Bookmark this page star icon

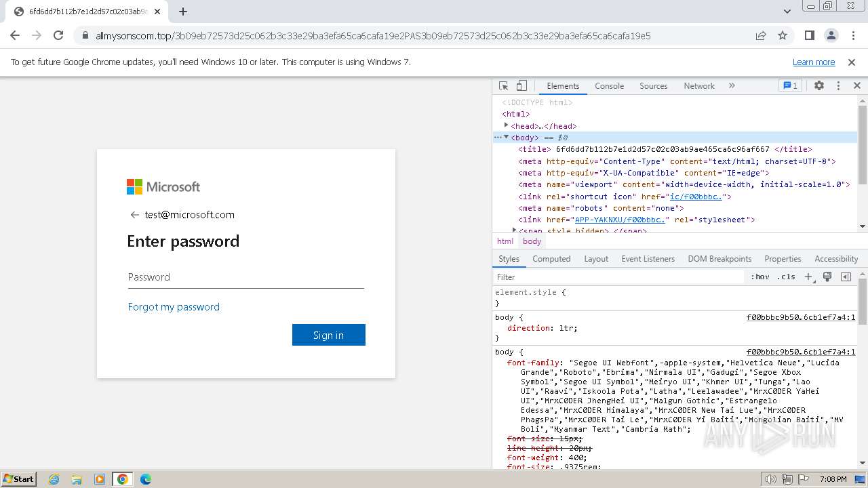point(783,35)
